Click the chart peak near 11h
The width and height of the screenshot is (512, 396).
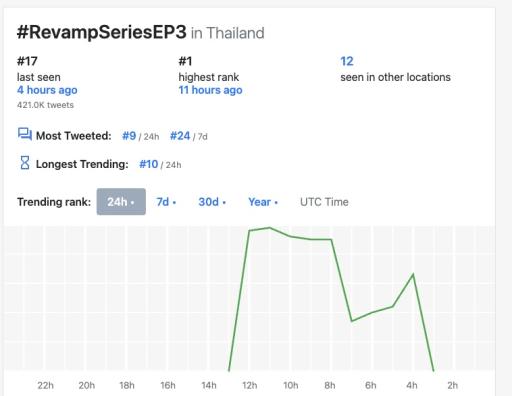pos(270,228)
